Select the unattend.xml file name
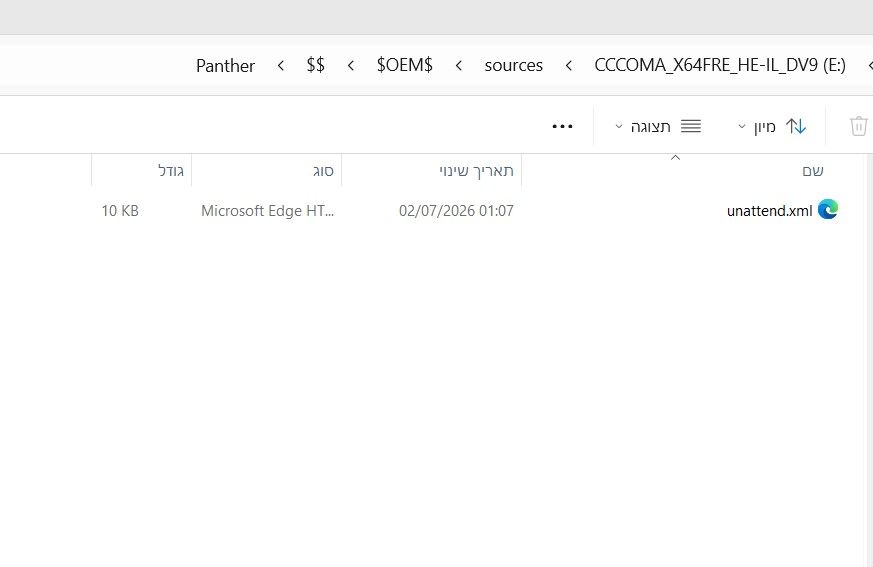 (769, 211)
